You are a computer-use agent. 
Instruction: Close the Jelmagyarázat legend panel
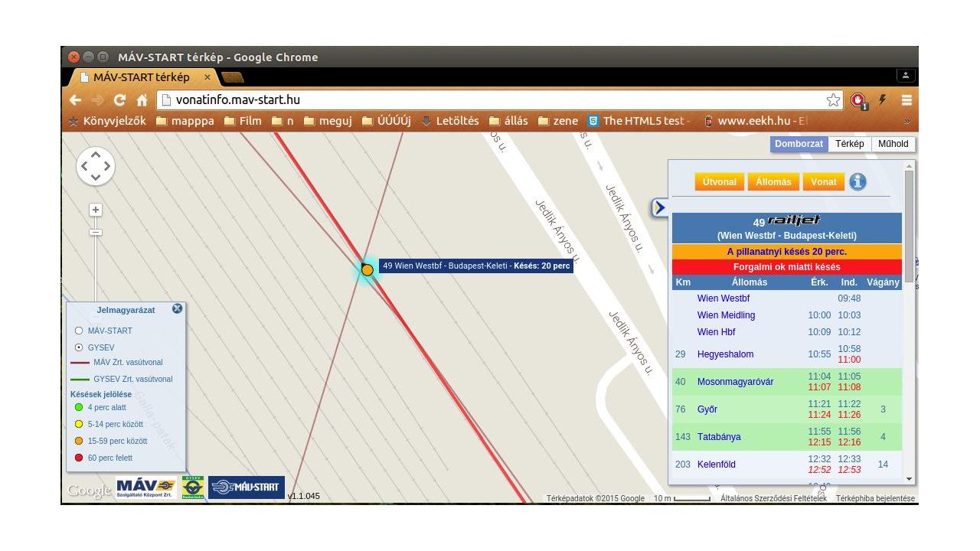tap(178, 308)
